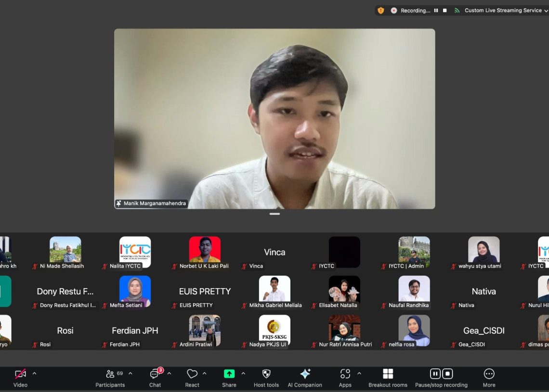549x392 pixels.
Task: Open the More menu
Action: 489,378
